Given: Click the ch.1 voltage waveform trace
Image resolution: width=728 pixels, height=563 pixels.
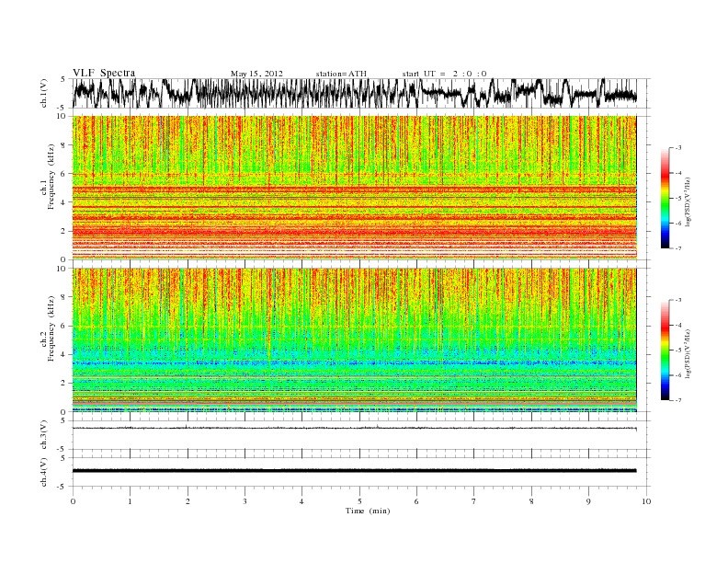Looking at the screenshot, I should pyautogui.click(x=354, y=93).
